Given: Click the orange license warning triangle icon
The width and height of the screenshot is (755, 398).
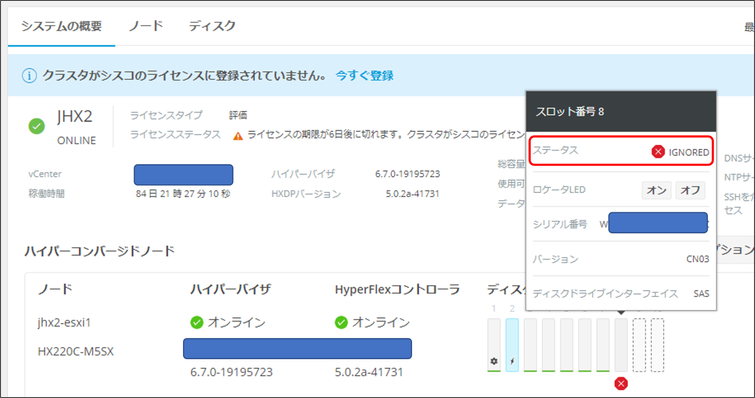Looking at the screenshot, I should coord(238,136).
